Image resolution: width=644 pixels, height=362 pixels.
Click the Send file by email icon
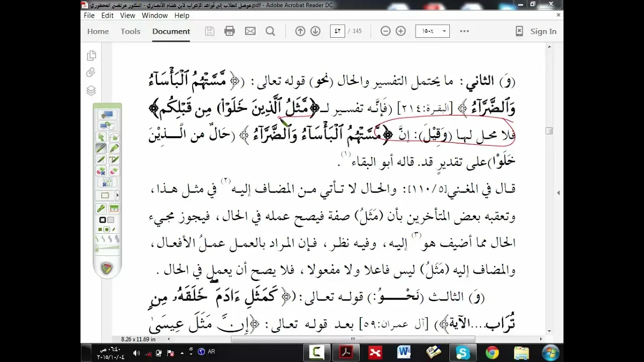(x=250, y=31)
